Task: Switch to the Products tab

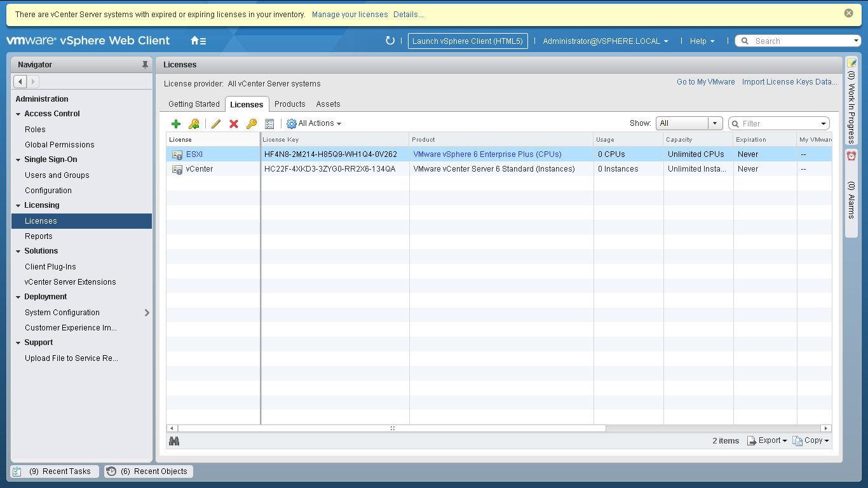Action: click(x=290, y=104)
